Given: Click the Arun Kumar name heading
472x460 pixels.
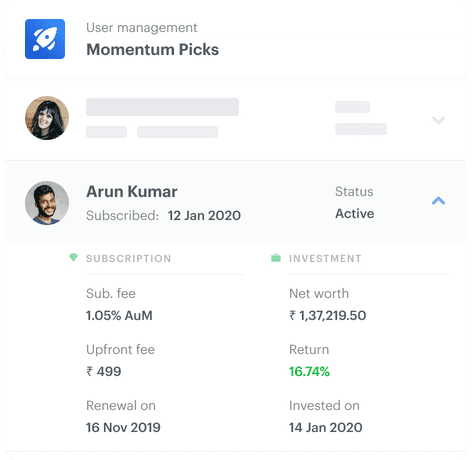Looking at the screenshot, I should 132,192.
